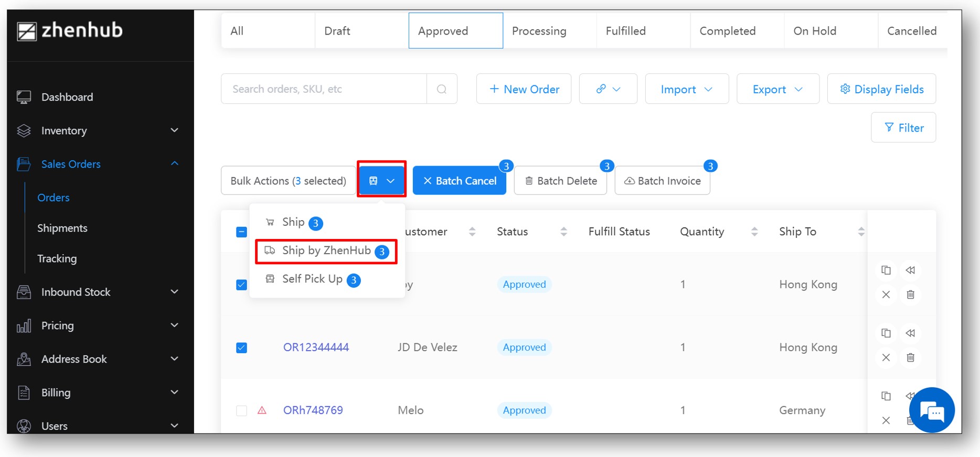Expand the Users menu chevron

(175, 426)
